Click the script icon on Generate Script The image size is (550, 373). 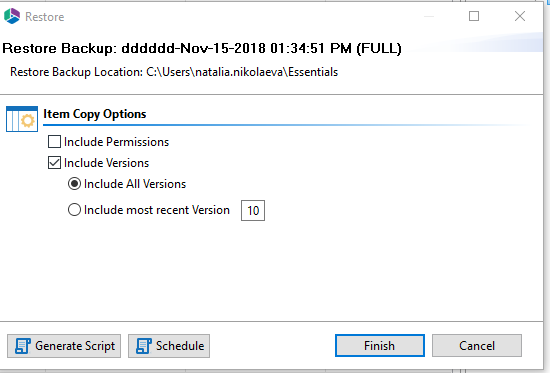pyautogui.click(x=23, y=346)
